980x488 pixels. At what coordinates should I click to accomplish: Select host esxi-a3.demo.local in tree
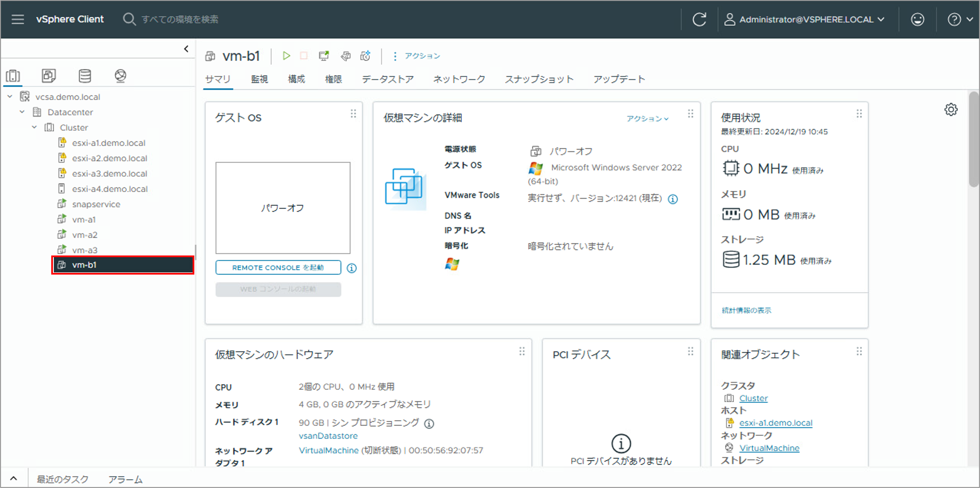pyautogui.click(x=109, y=174)
